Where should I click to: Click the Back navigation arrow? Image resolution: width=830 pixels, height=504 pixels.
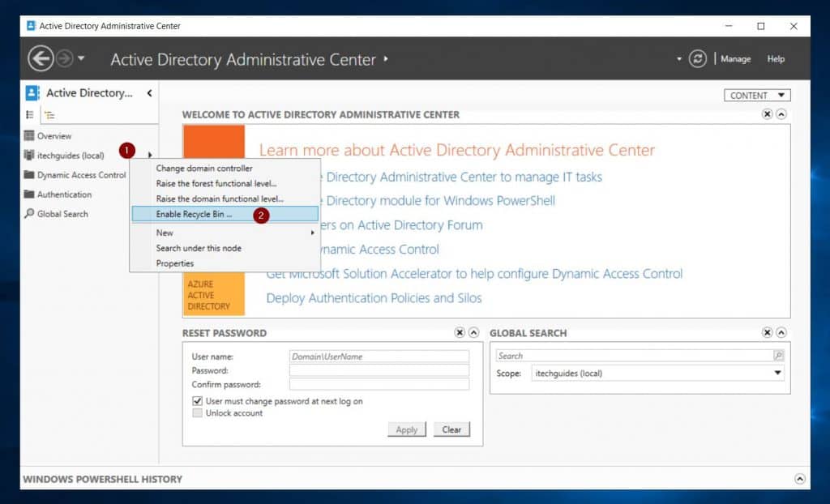pyautogui.click(x=41, y=58)
